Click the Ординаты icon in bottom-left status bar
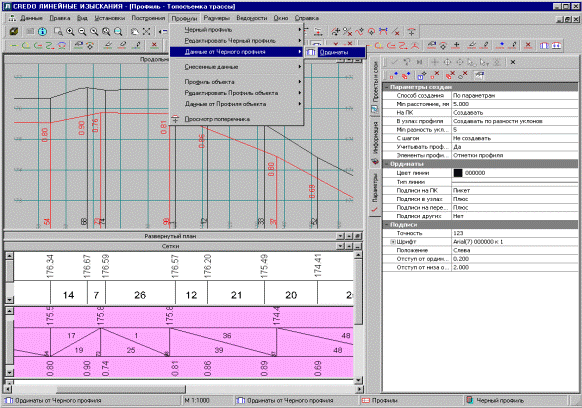 (x=9, y=401)
